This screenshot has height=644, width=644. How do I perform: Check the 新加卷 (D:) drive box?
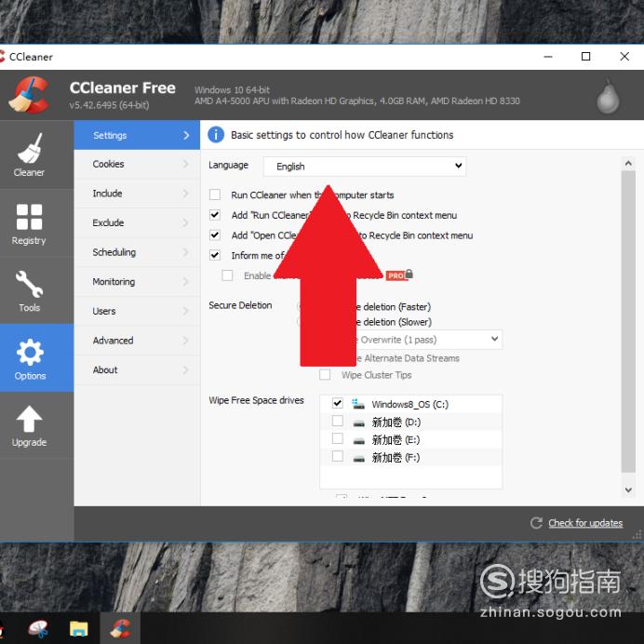[x=338, y=421]
